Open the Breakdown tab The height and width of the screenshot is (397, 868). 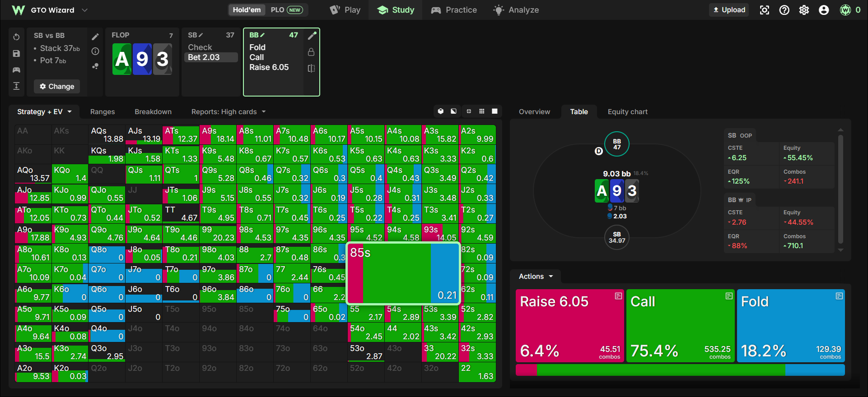click(x=153, y=112)
